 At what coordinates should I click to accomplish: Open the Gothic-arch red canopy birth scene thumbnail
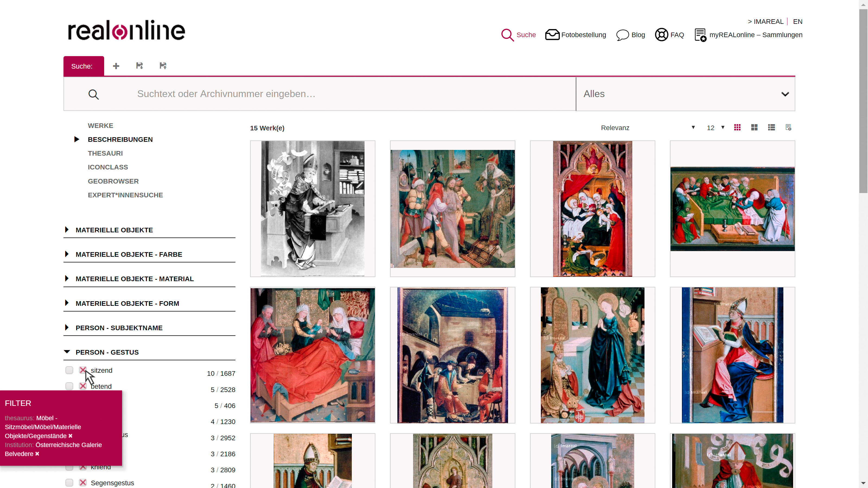pyautogui.click(x=592, y=208)
